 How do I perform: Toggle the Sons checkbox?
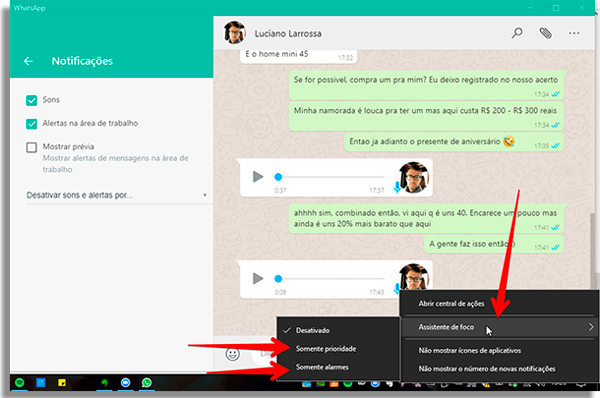pyautogui.click(x=31, y=100)
